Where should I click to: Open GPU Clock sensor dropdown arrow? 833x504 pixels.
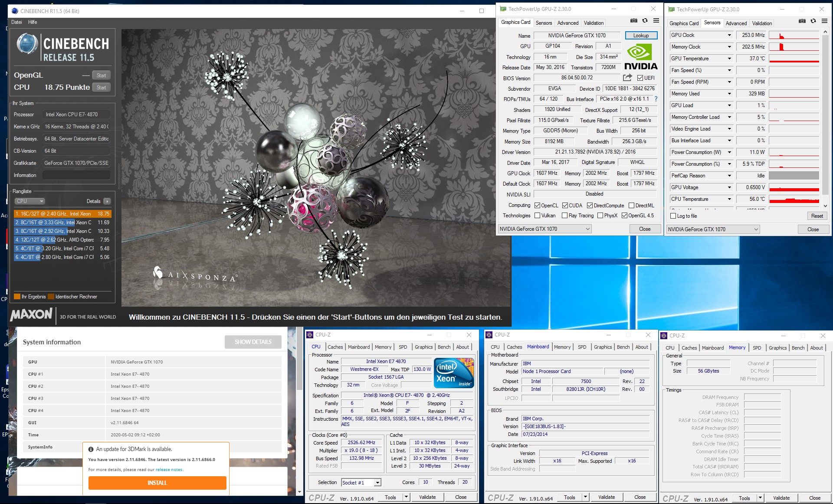[729, 35]
